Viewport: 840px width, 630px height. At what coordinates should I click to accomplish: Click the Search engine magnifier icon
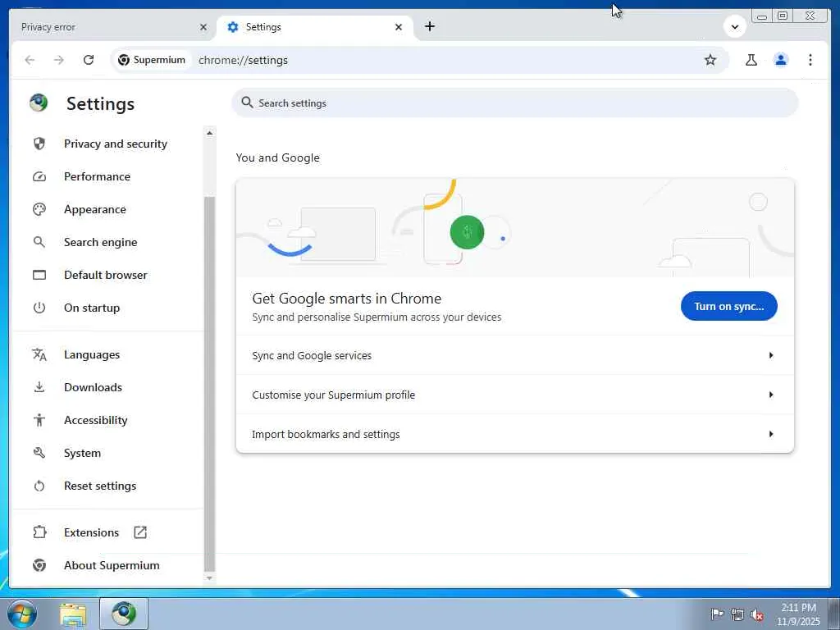coord(39,242)
